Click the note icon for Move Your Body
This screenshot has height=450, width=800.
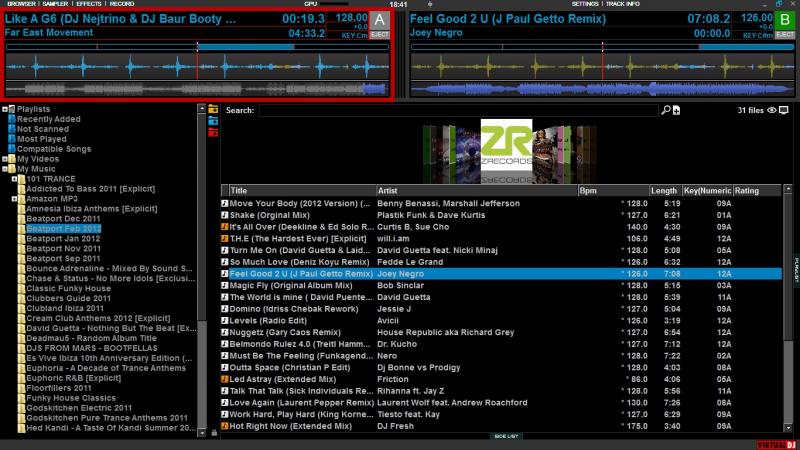click(x=224, y=203)
